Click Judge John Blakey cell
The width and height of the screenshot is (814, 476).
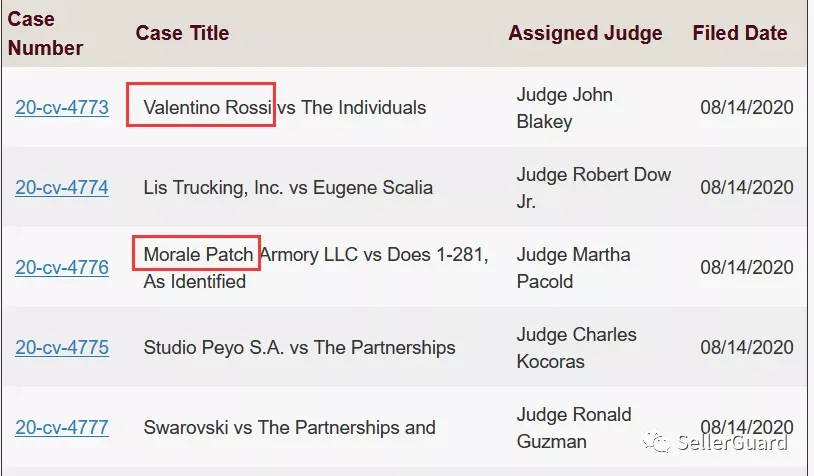pos(565,108)
